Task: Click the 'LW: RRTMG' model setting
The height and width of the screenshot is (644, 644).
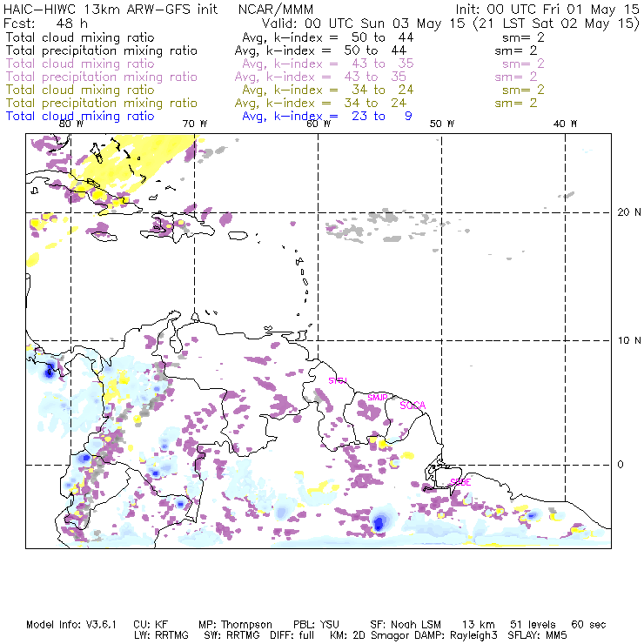Action: tap(161, 635)
